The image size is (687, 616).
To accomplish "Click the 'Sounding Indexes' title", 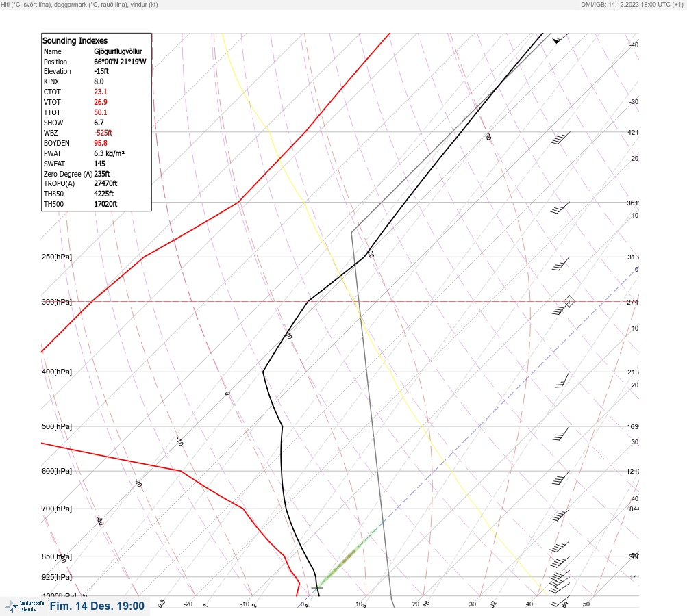I will tap(75, 40).
